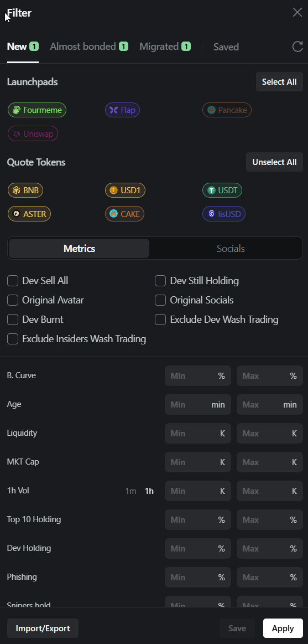308x644 pixels.
Task: Click the refresh icon next to Saved
Action: [x=297, y=47]
